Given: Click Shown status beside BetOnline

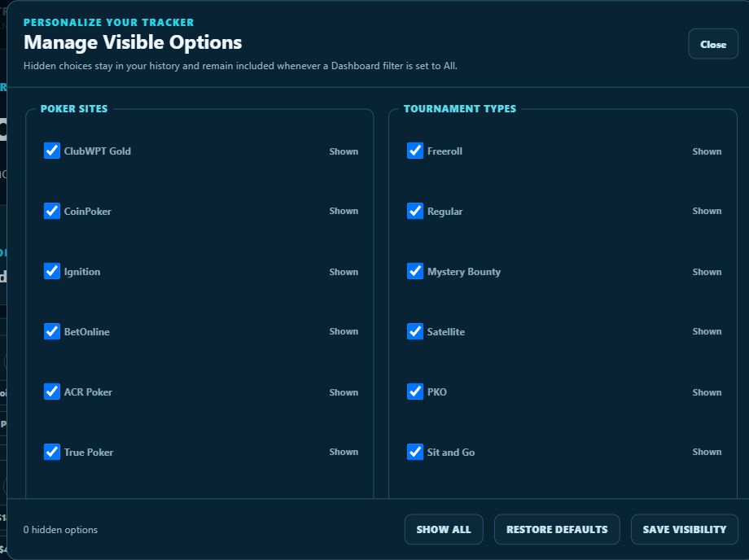Looking at the screenshot, I should [x=344, y=330].
